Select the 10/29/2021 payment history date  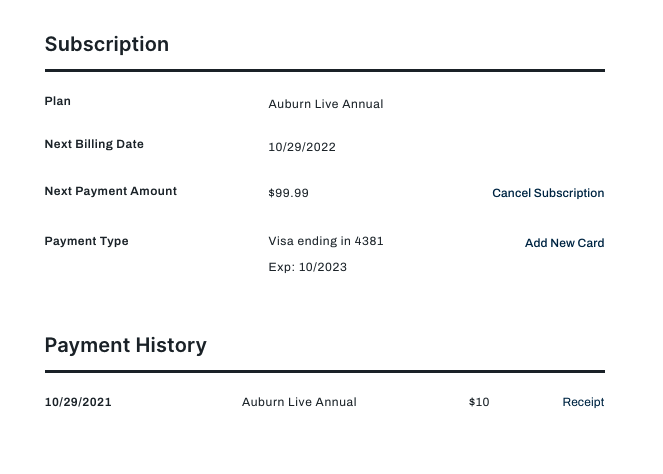coord(78,402)
